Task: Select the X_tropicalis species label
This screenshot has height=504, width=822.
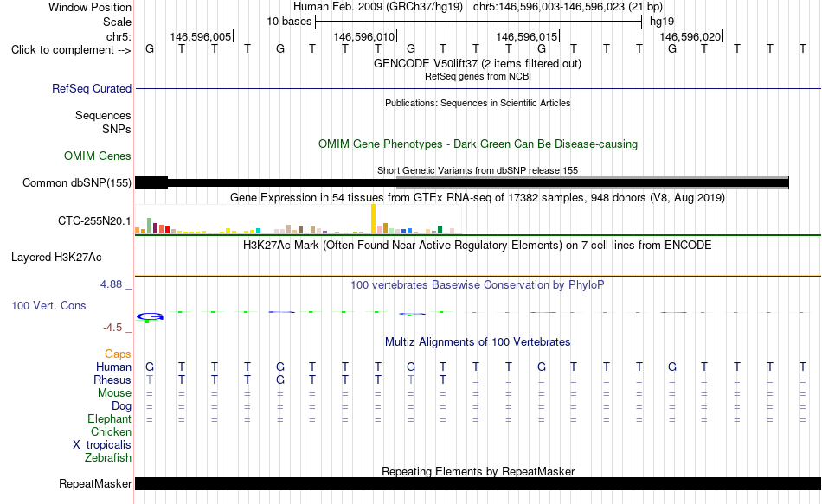Action: click(102, 445)
